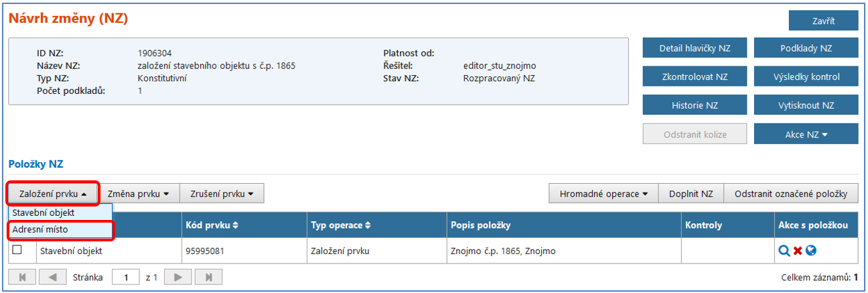Open the Hromadné operace dropdown

point(604,194)
